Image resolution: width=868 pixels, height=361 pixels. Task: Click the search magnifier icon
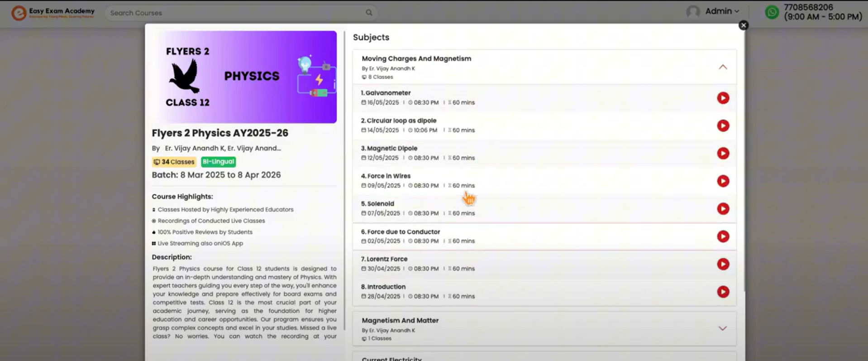[369, 13]
